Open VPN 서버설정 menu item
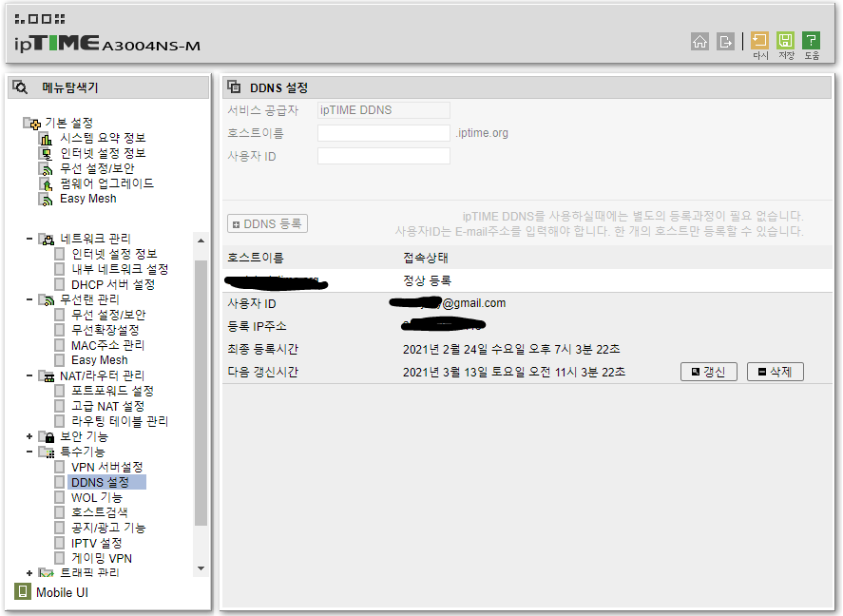 pos(107,467)
